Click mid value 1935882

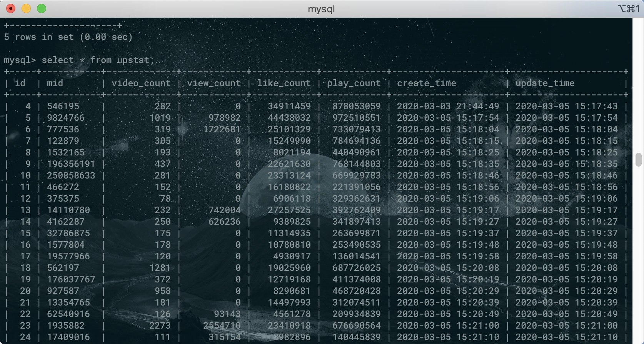tap(66, 326)
